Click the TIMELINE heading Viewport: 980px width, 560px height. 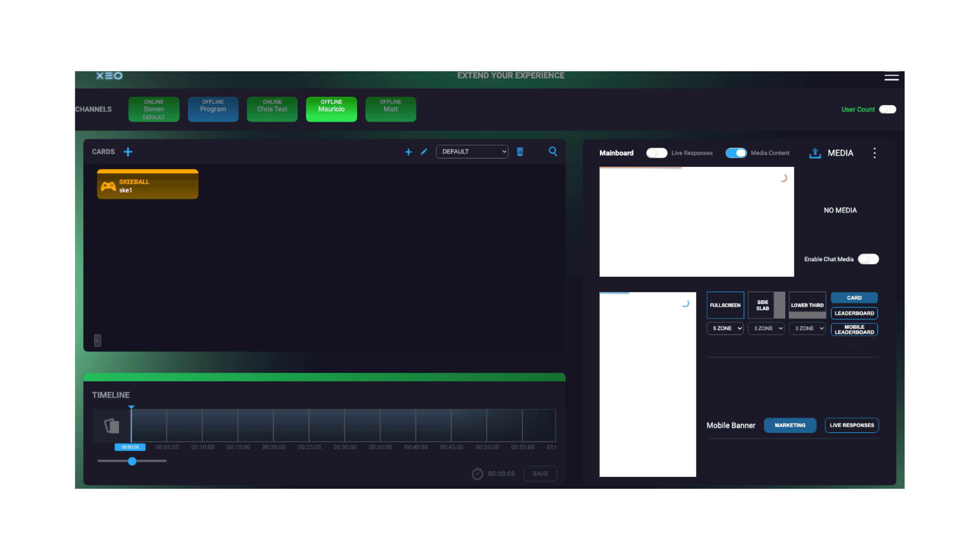[111, 395]
